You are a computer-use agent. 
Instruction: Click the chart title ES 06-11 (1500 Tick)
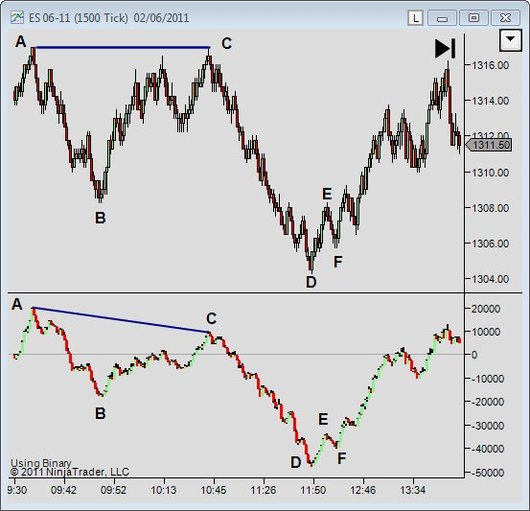pyautogui.click(x=78, y=18)
